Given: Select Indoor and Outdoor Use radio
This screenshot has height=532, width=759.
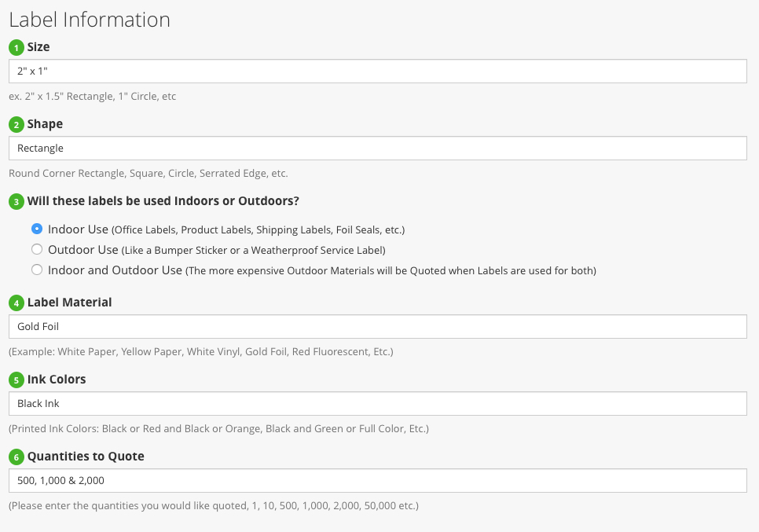Looking at the screenshot, I should point(37,270).
